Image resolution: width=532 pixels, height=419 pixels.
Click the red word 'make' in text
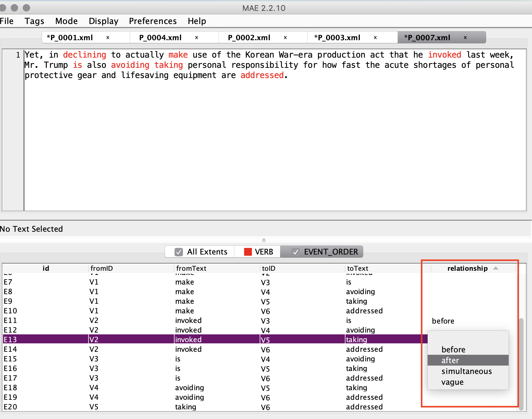pyautogui.click(x=178, y=55)
